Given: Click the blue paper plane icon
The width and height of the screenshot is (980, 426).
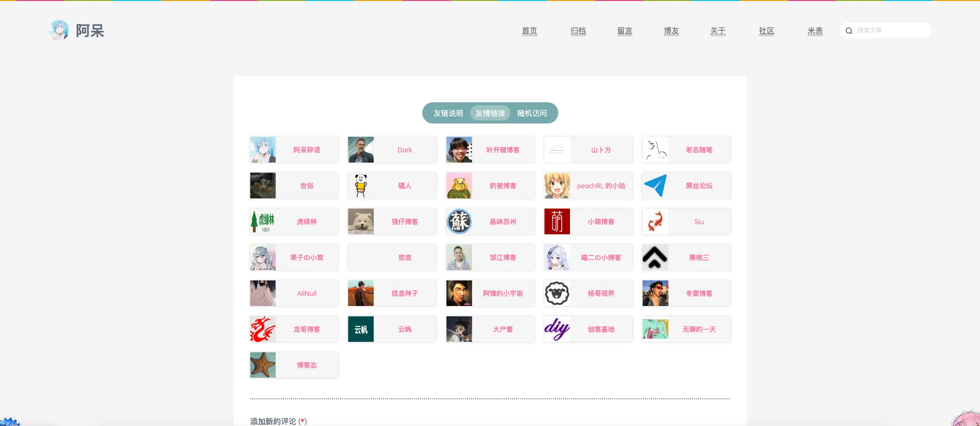Looking at the screenshot, I should 655,186.
